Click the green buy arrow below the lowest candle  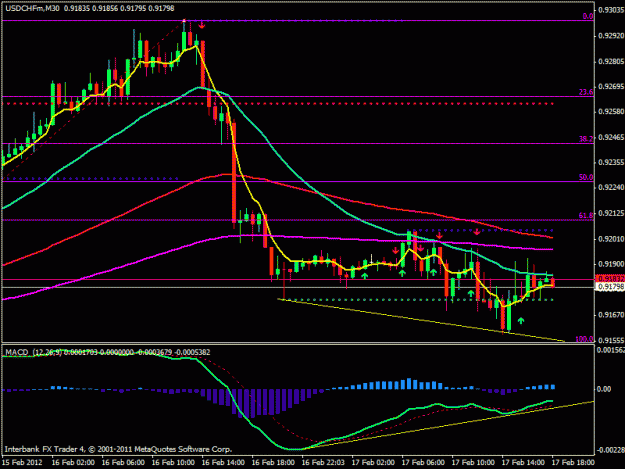point(521,321)
